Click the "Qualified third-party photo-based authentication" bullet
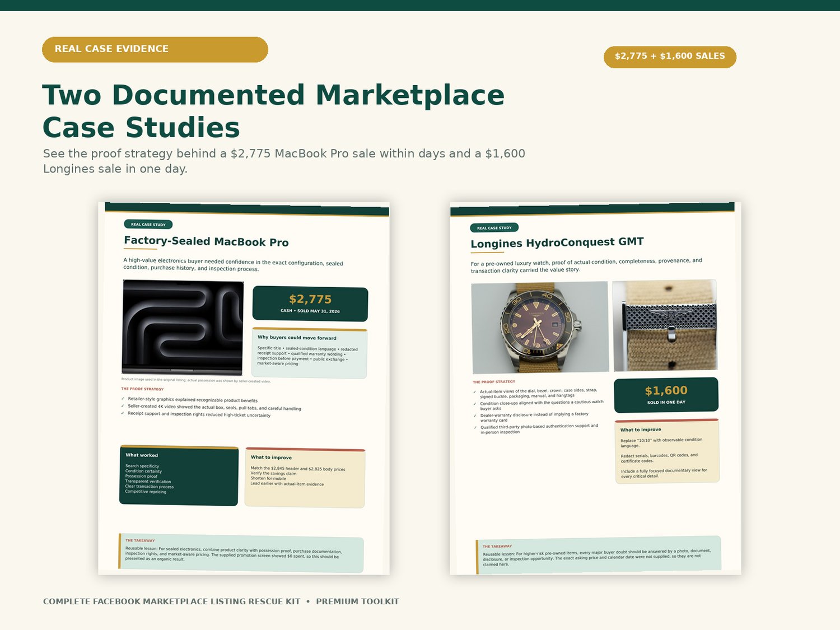 coord(536,429)
